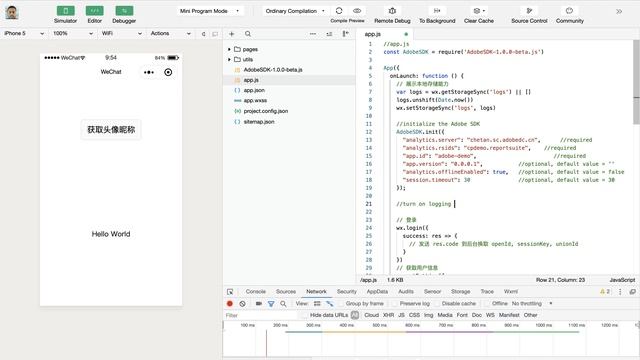
Task: Click the inspect element picker icon
Action: pyautogui.click(x=230, y=292)
